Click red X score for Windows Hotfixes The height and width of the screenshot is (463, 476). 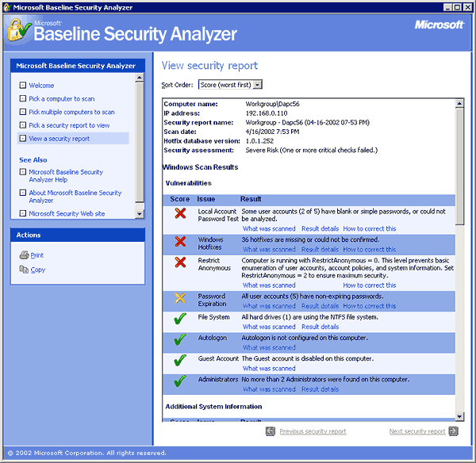click(x=180, y=242)
